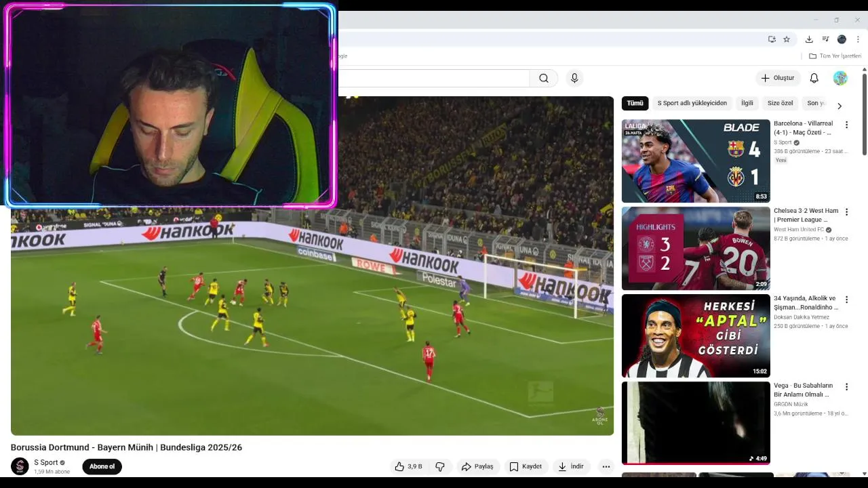Click the S Sport channel name

click(x=46, y=462)
